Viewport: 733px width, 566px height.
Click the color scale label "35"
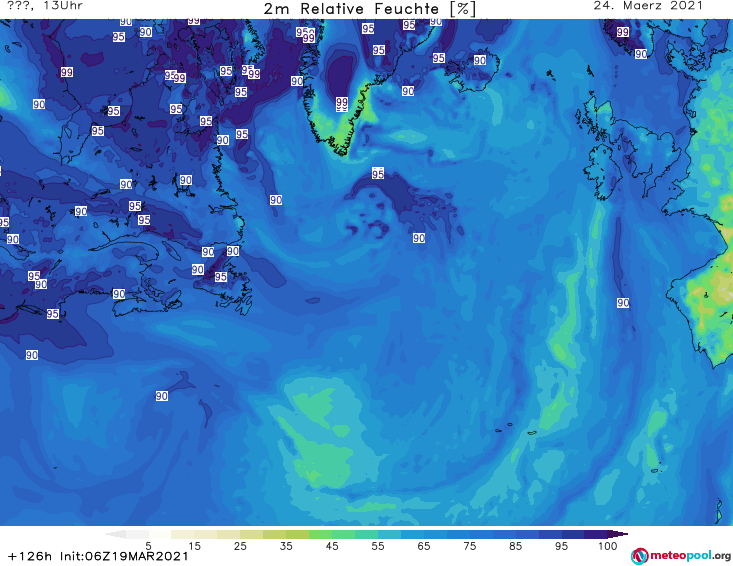[286, 546]
